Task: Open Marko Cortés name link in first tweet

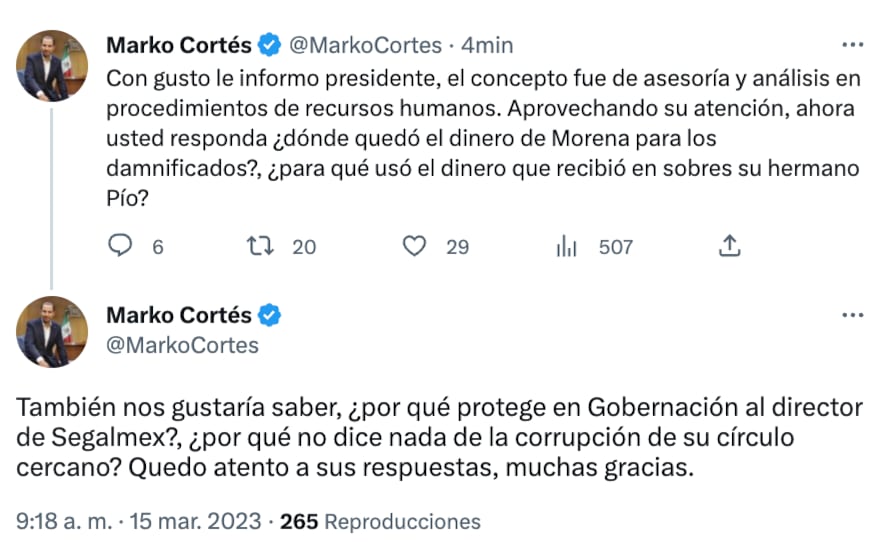Action: point(179,45)
